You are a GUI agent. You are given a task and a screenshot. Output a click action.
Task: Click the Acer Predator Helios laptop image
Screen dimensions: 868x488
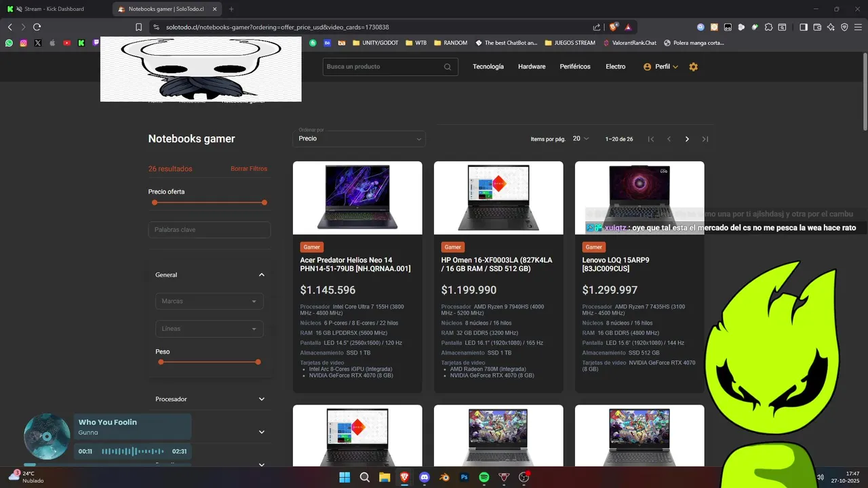point(357,198)
